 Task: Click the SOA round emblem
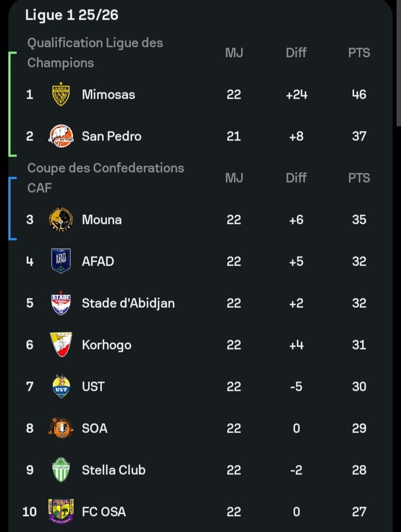[x=61, y=428]
